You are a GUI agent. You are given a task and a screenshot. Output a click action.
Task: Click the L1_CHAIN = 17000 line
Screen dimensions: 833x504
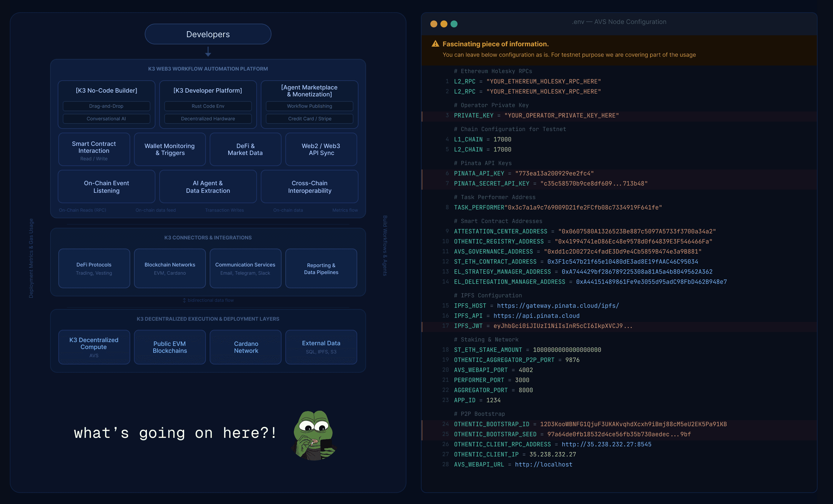click(x=482, y=140)
